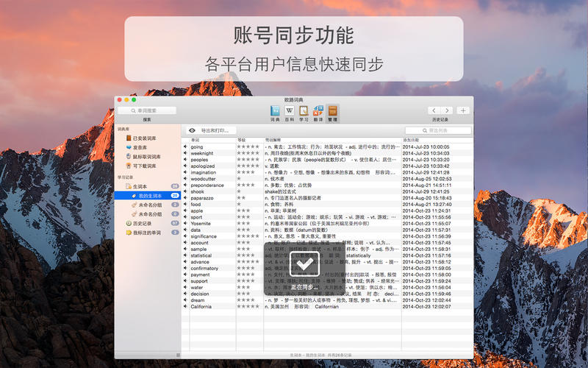Viewport: 588px width, 368px height.
Task: Set star rating on the 'food' row
Action: [x=240, y=205]
